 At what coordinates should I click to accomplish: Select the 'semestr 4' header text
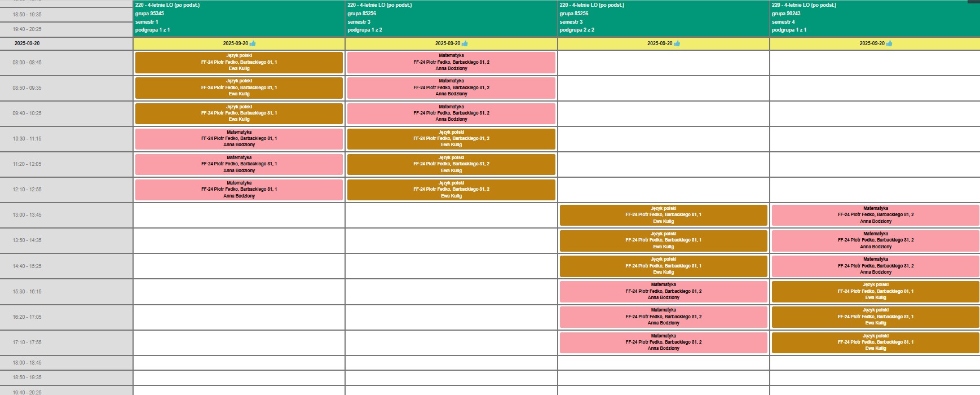[x=783, y=22]
